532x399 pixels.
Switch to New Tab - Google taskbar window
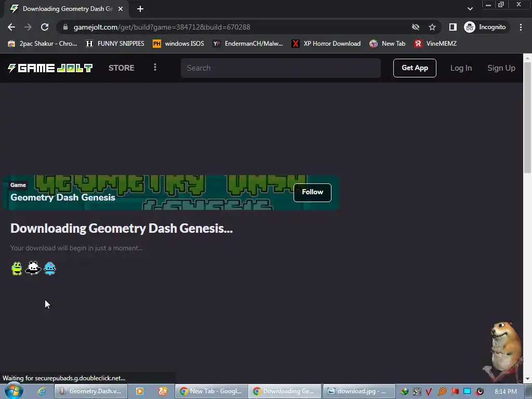[x=212, y=391]
